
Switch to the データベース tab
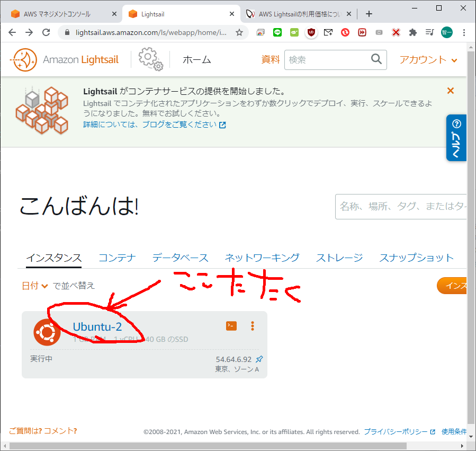180,258
